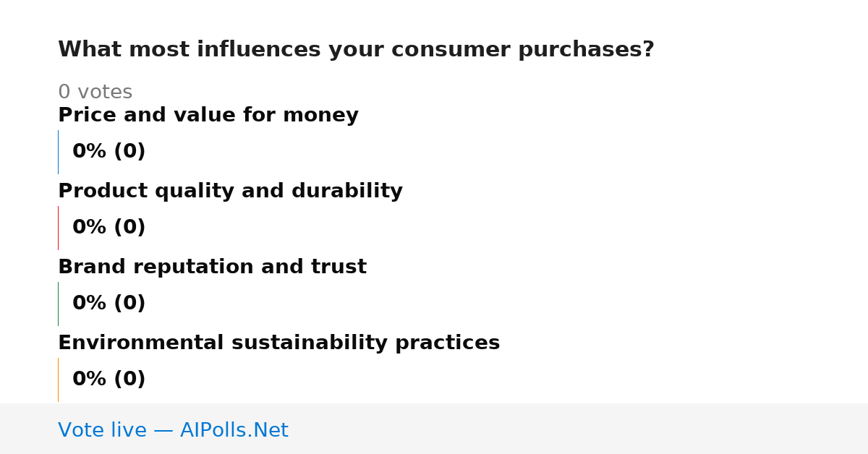Select the Product quality and durability option
Screen dimensions: 868x454
[230, 192]
